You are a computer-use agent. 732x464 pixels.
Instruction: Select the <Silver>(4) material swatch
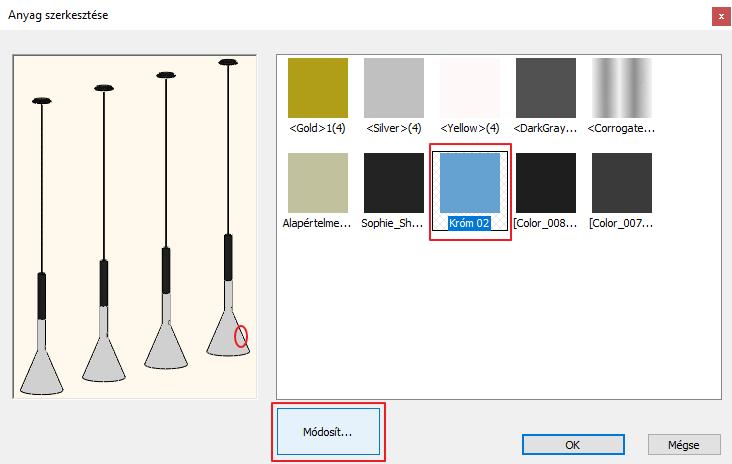coord(394,88)
